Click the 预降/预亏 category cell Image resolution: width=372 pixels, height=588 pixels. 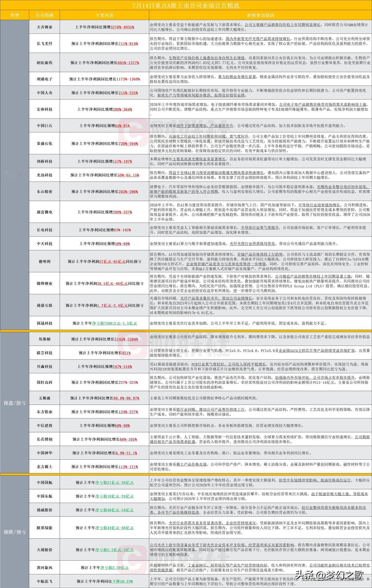pos(15,532)
